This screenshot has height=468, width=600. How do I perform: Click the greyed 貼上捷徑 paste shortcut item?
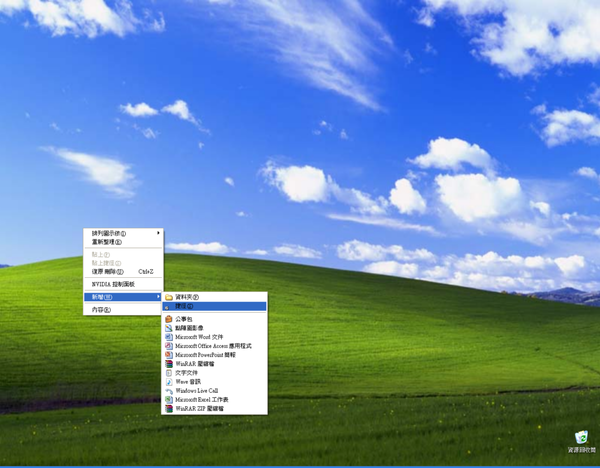point(123,263)
